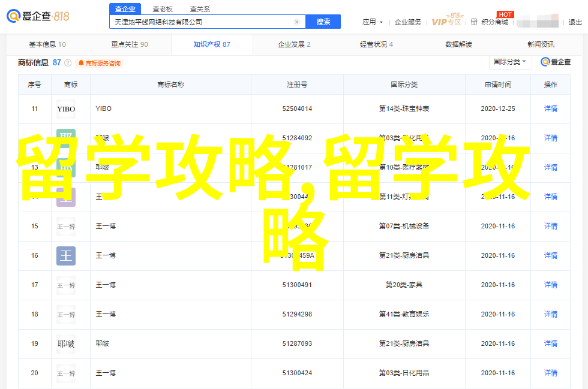Open 详情 for row 11 YIBO

pos(551,108)
